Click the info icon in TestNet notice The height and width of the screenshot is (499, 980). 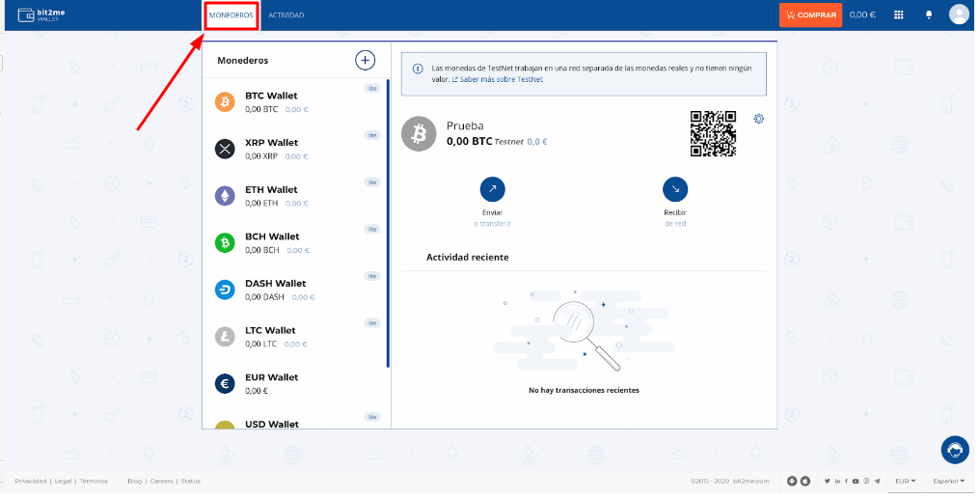pos(417,69)
